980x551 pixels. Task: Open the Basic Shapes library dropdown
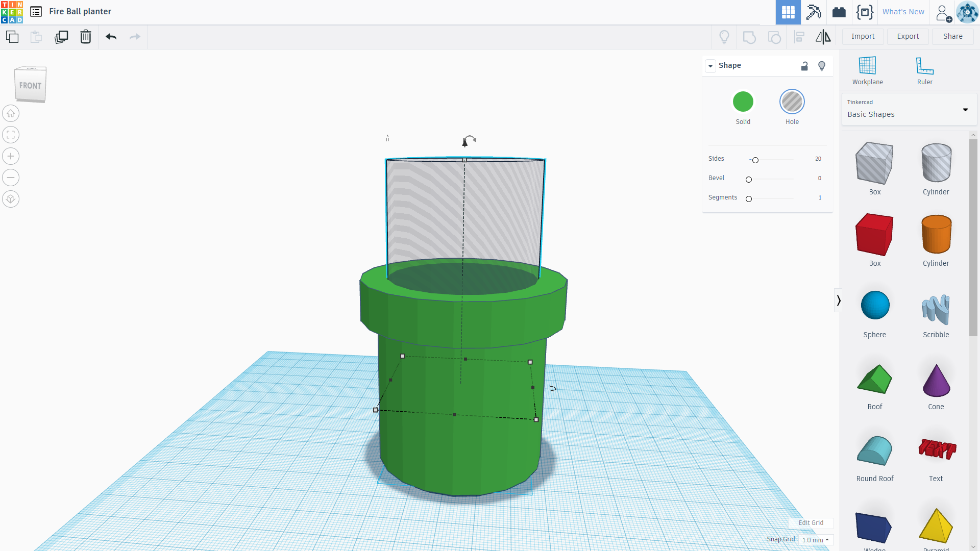[x=909, y=109]
